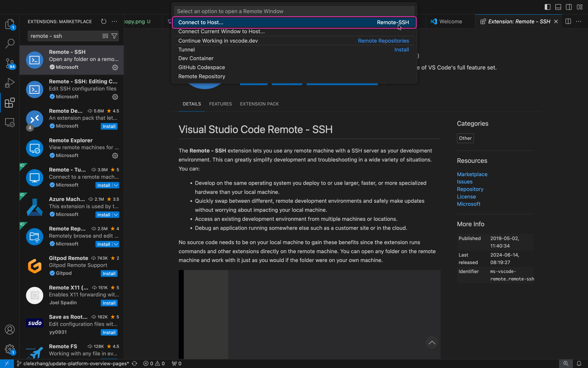Install the Remote X11 extension

tap(109, 303)
